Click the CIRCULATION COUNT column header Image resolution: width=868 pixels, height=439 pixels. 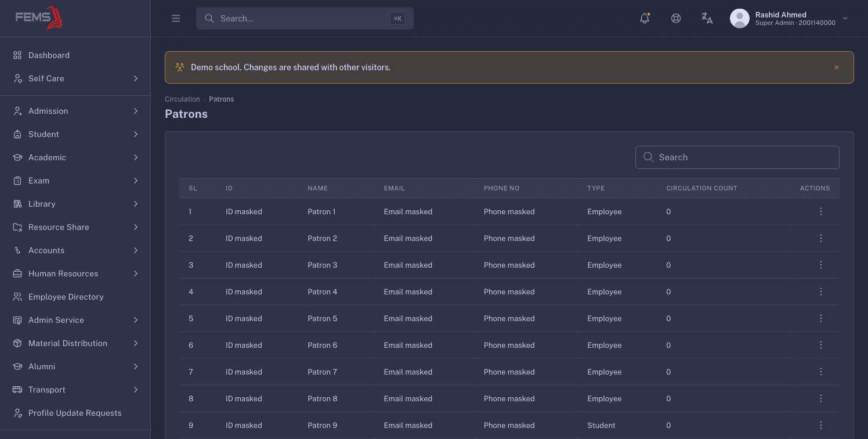click(x=701, y=188)
